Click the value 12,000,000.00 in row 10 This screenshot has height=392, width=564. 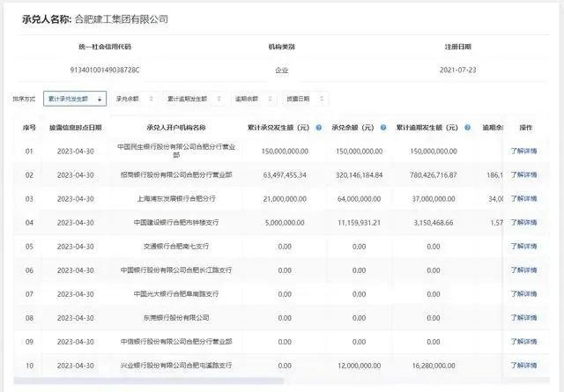pyautogui.click(x=359, y=366)
